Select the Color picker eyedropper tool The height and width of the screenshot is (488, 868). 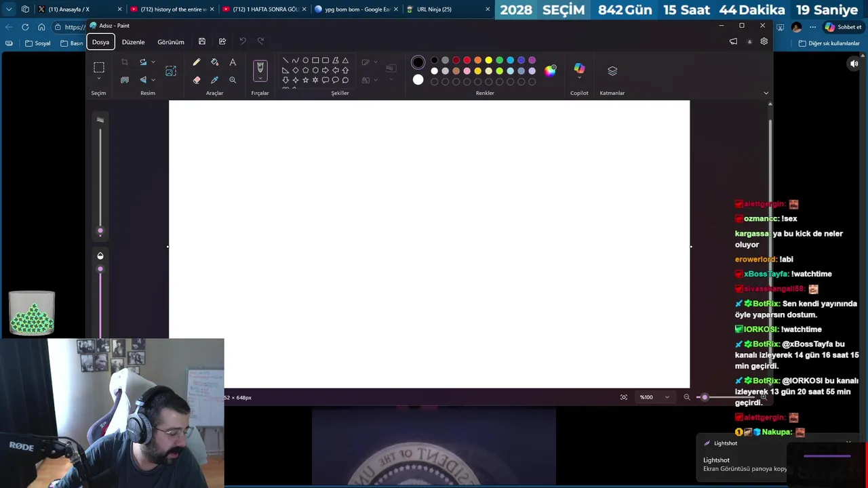pos(215,80)
